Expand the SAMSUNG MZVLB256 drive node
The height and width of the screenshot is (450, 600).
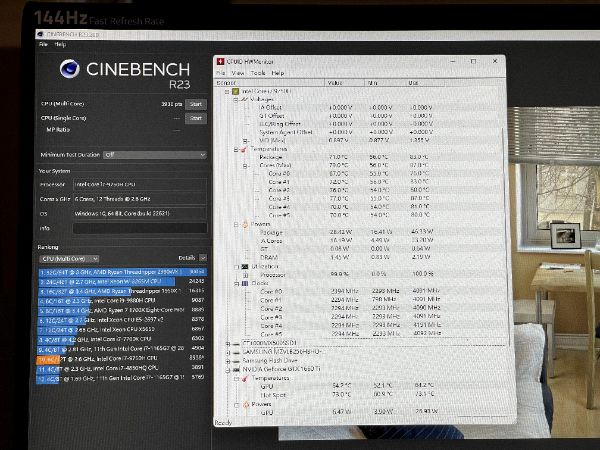point(228,352)
